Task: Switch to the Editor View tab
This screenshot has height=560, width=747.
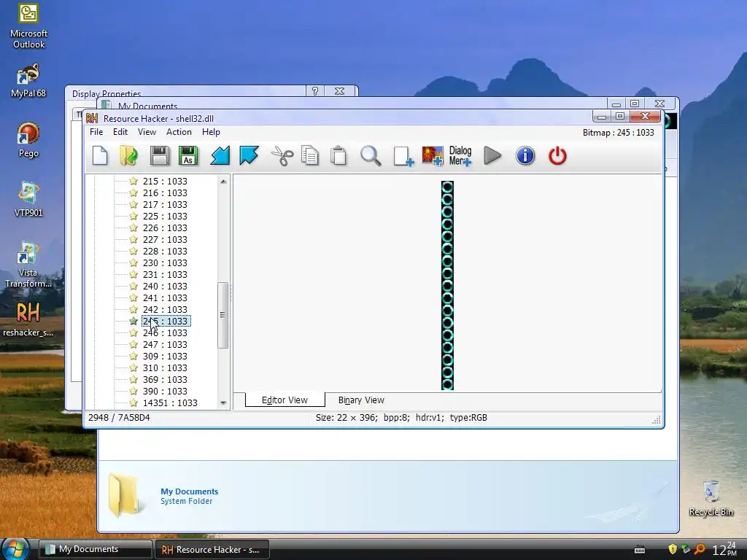Action: (x=285, y=400)
